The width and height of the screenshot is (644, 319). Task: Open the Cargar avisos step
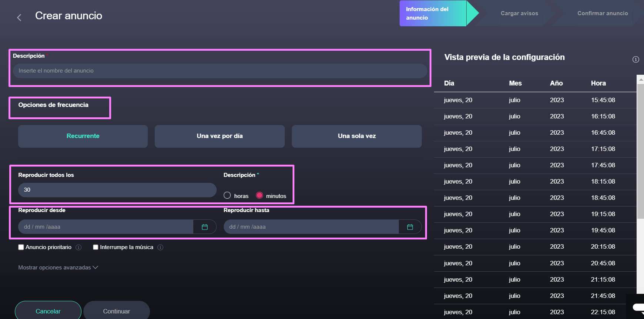(519, 13)
